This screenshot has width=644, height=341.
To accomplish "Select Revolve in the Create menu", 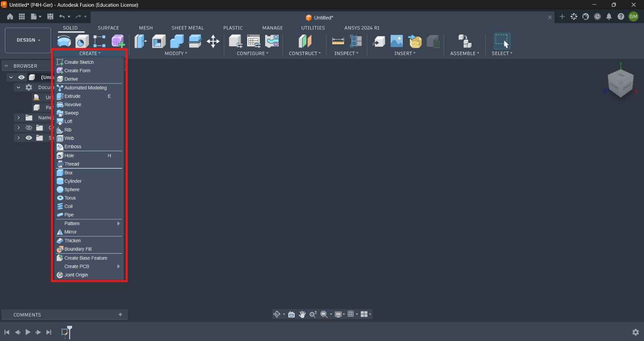I will click(x=89, y=105).
